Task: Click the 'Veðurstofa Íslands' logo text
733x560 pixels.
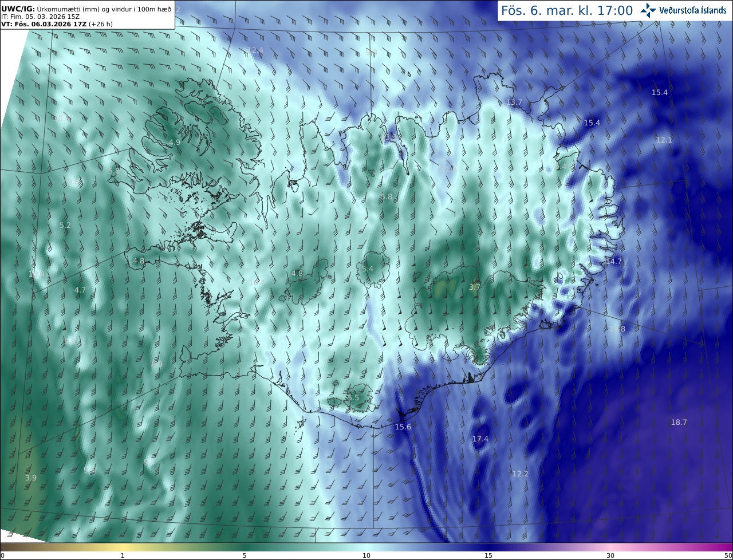Action: [693, 11]
